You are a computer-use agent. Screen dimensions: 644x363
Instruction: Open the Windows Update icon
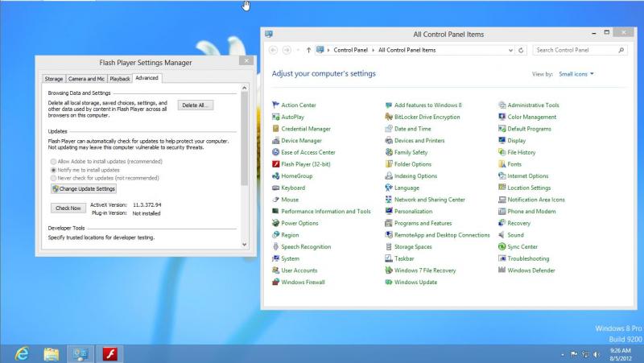click(389, 282)
